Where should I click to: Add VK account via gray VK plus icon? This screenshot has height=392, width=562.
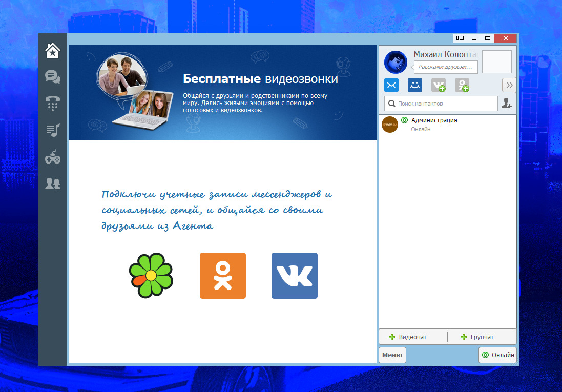pyautogui.click(x=439, y=86)
